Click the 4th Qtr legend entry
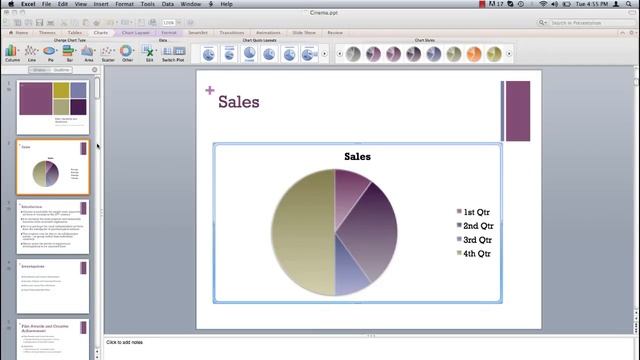The width and height of the screenshot is (640, 360). tap(473, 253)
